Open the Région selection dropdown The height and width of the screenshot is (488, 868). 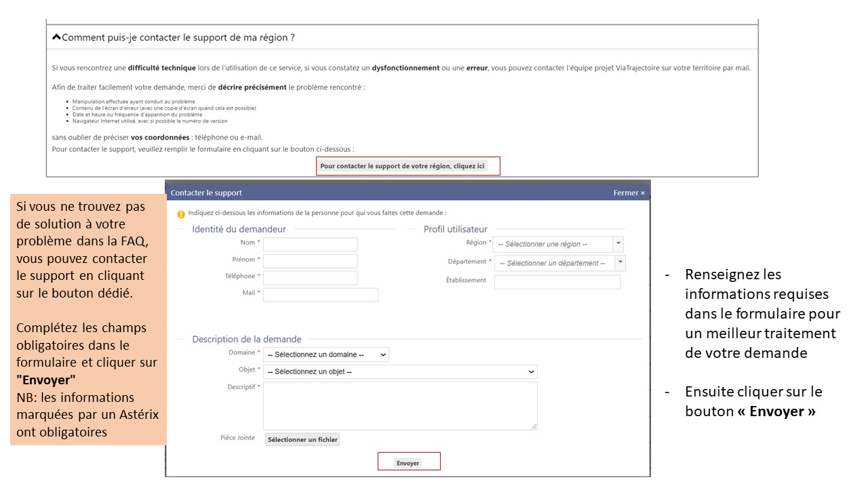click(x=557, y=244)
